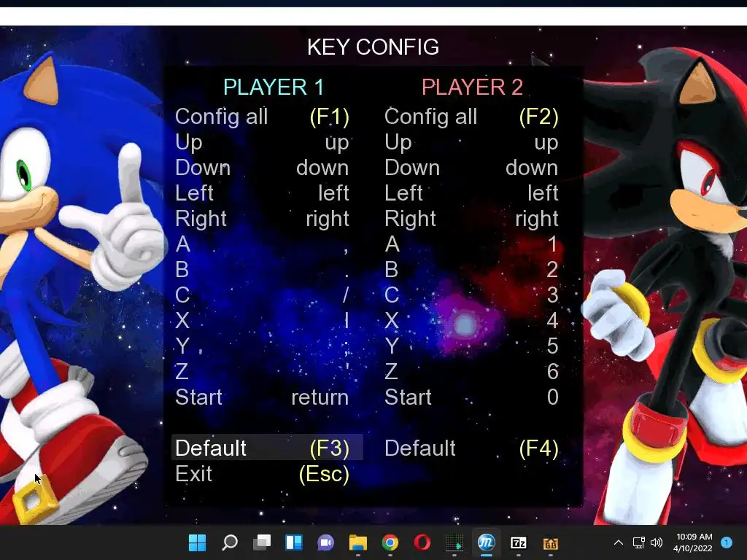Click the PLAYER 1 heading

[x=274, y=87]
